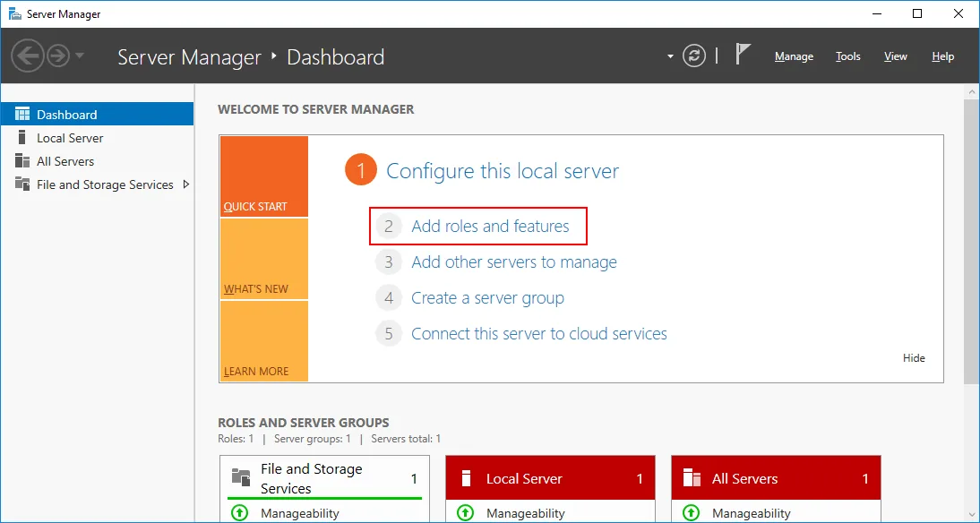
Task: Refresh the Server Manager view
Action: pyautogui.click(x=694, y=55)
